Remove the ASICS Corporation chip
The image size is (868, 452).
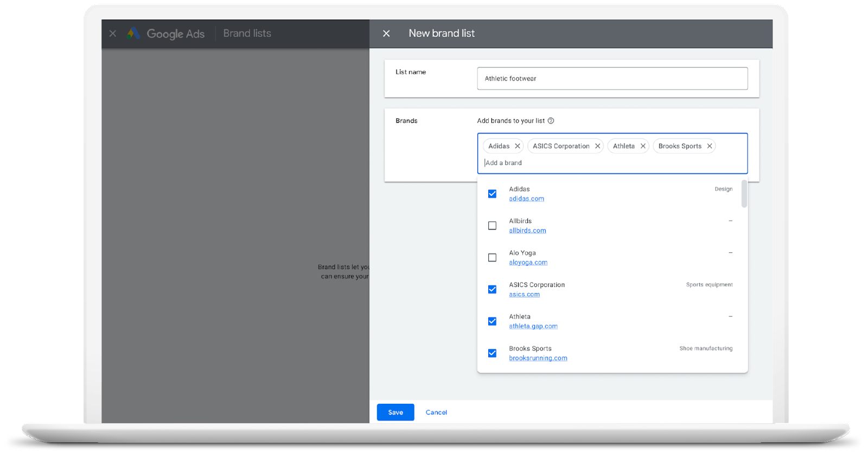coord(597,146)
